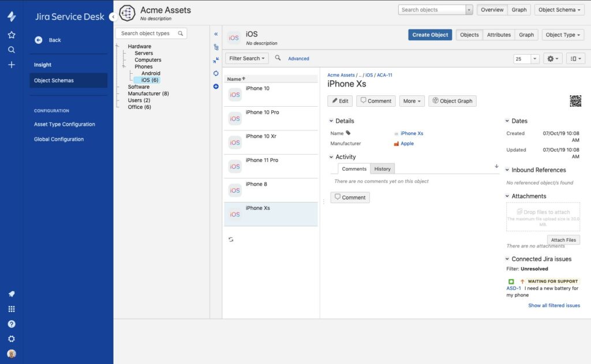The image size is (591, 364).
Task: Click the magnifier icon beside Filter Search
Action: 278,58
